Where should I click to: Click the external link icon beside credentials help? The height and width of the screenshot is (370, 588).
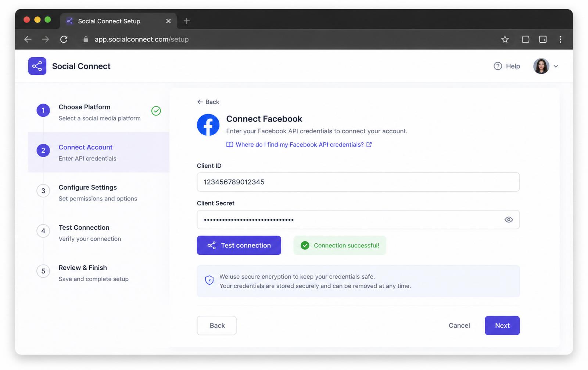[369, 145]
